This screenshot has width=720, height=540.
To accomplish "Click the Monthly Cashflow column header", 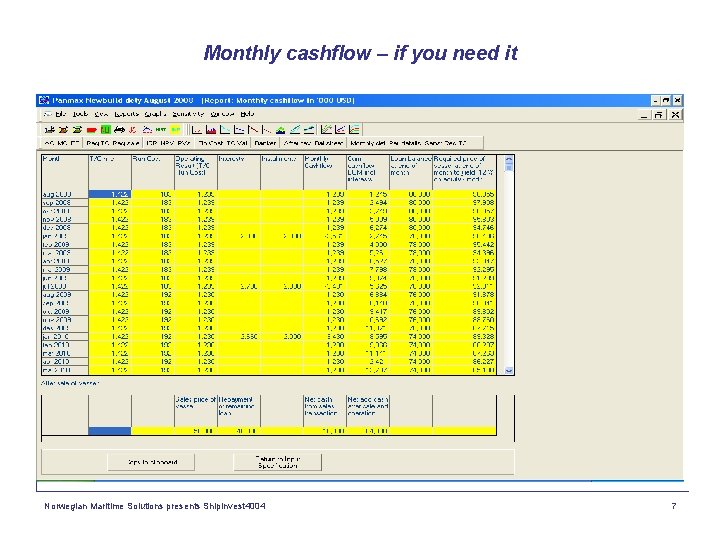I will (x=325, y=172).
